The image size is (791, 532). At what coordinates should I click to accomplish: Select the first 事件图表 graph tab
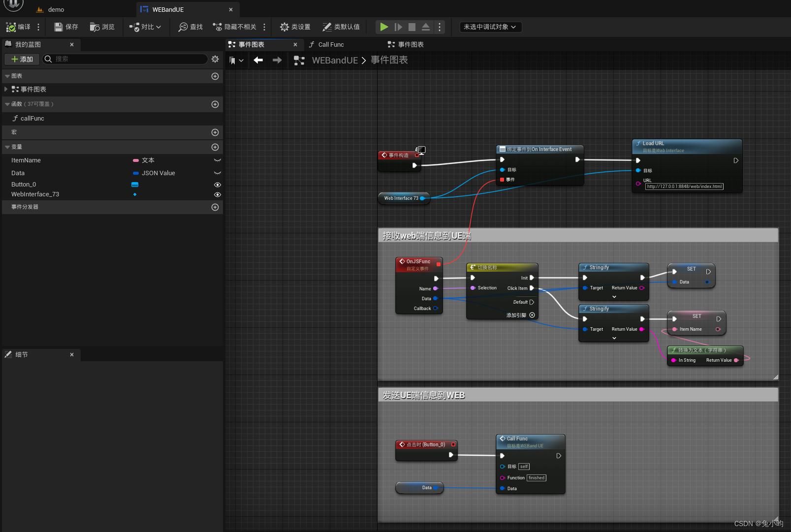252,44
